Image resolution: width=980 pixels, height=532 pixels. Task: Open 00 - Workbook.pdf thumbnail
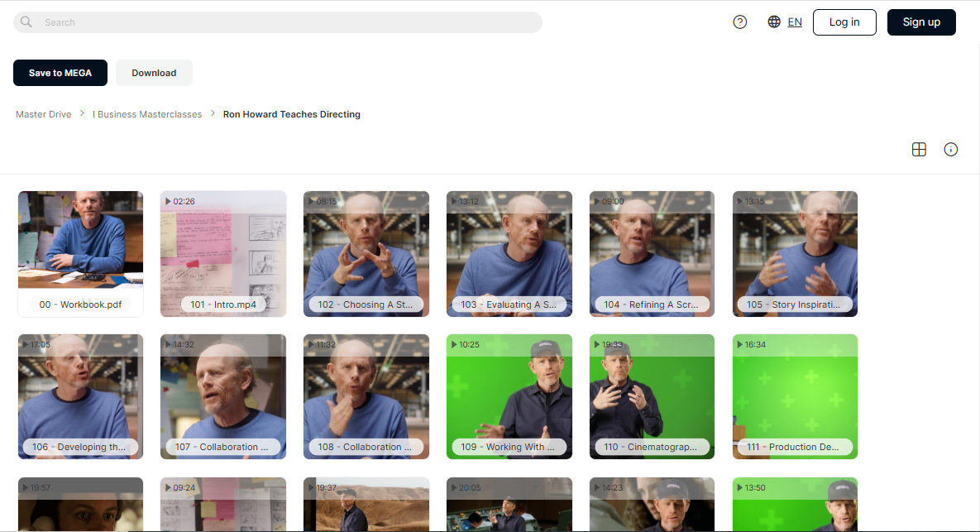80,254
